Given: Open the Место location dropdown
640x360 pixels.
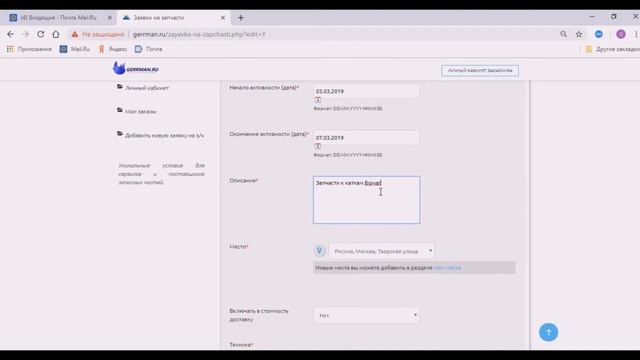Looking at the screenshot, I should point(382,251).
